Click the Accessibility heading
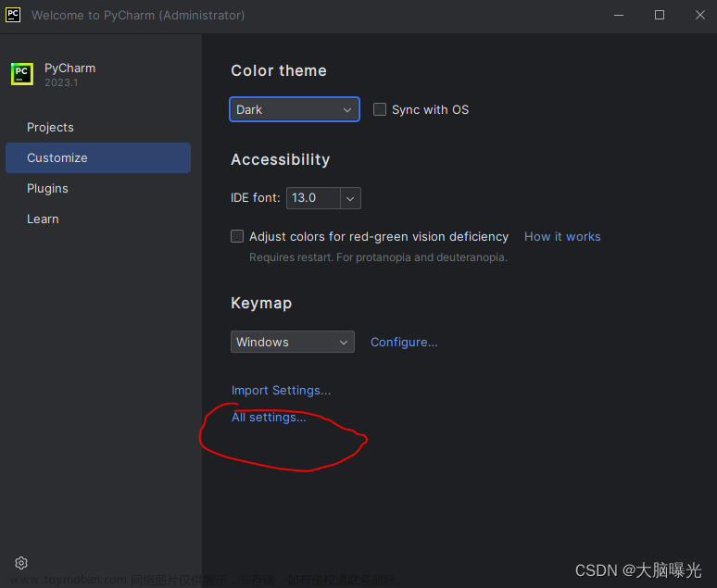This screenshot has height=588, width=717. [281, 159]
